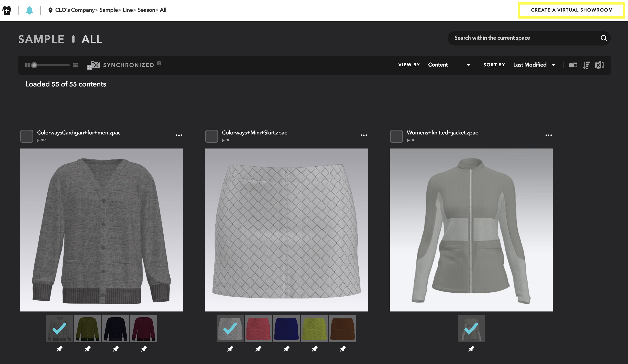Screen dimensions: 628x364
Task: Click the small grid size icon
Action: click(75, 65)
